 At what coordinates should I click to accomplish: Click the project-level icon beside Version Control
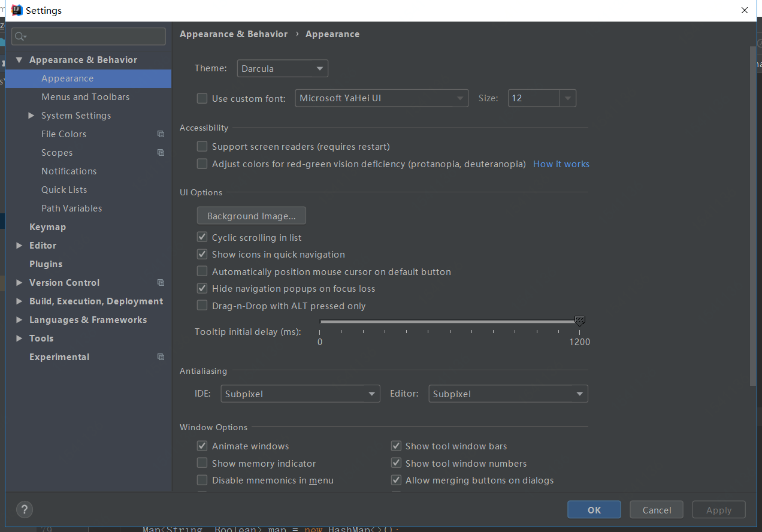pyautogui.click(x=161, y=283)
